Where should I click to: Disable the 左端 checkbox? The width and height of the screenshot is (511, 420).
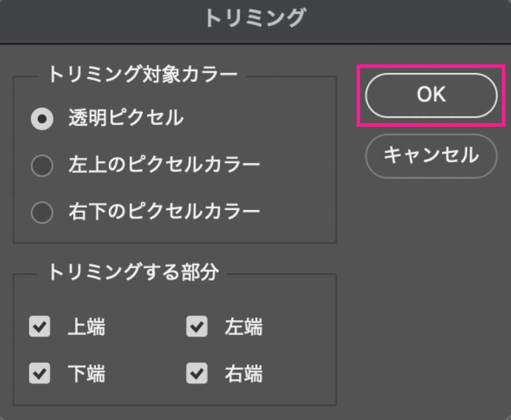click(197, 327)
